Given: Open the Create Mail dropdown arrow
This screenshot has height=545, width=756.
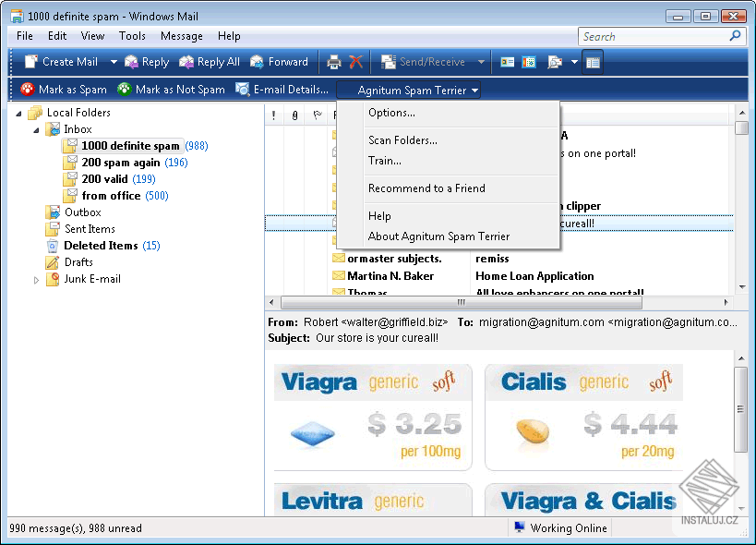Looking at the screenshot, I should tap(114, 62).
